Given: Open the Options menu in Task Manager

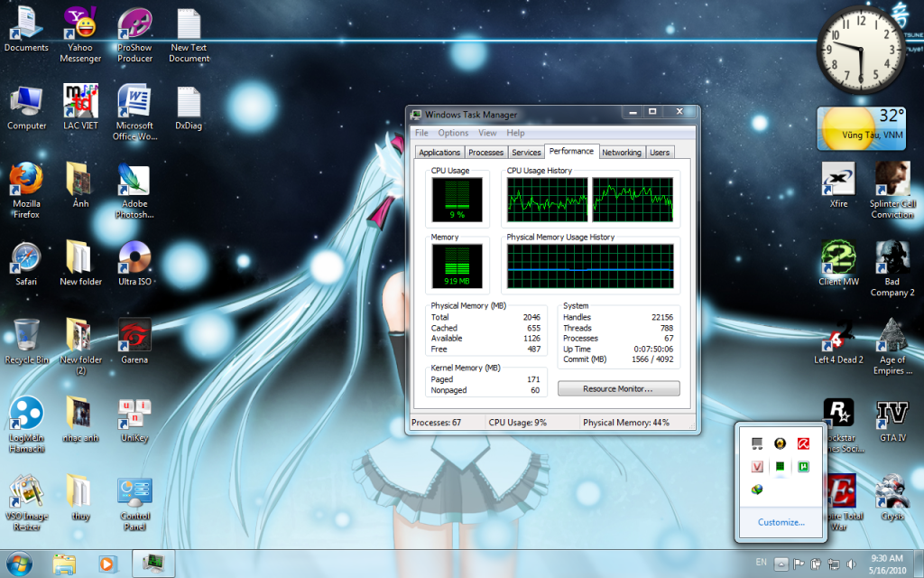Looking at the screenshot, I should [x=453, y=133].
